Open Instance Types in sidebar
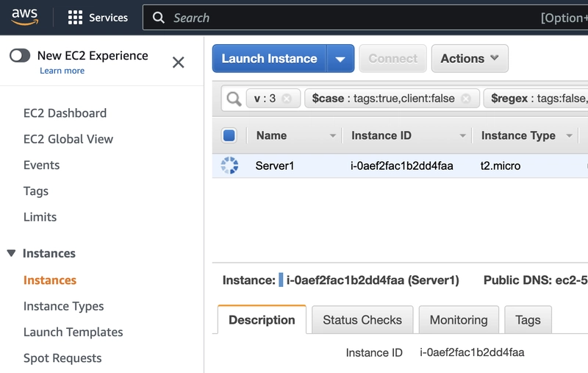The width and height of the screenshot is (588, 373). click(x=63, y=306)
